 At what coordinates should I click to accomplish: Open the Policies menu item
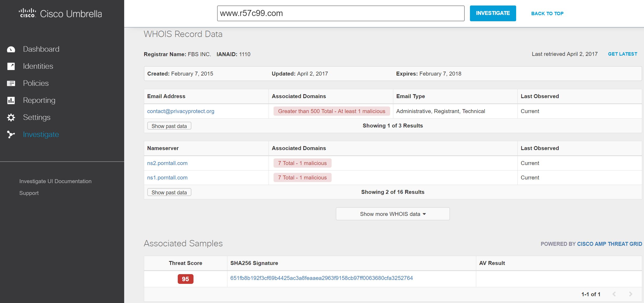[x=36, y=83]
